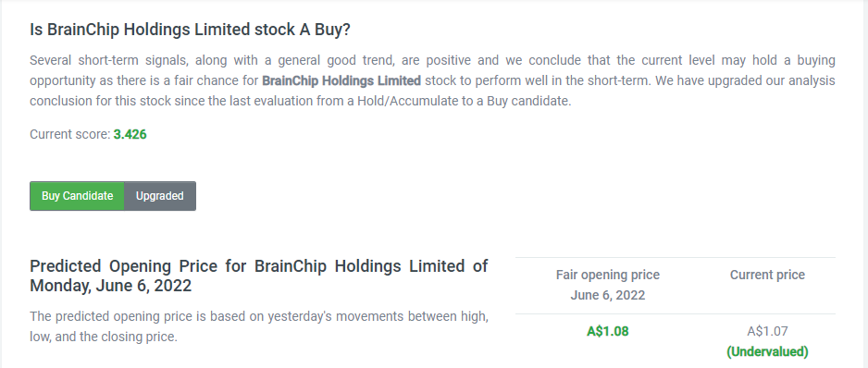Click the predicted opening price description paragraph

[x=258, y=326]
